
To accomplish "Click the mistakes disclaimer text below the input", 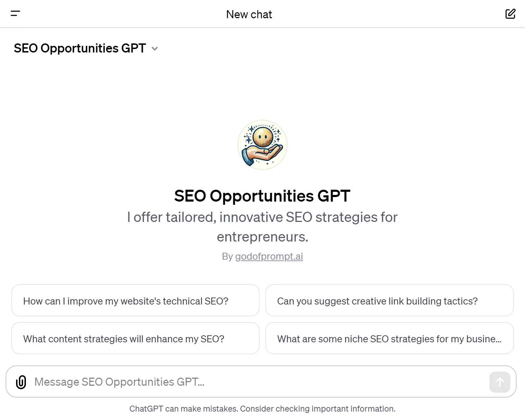I will [262, 408].
